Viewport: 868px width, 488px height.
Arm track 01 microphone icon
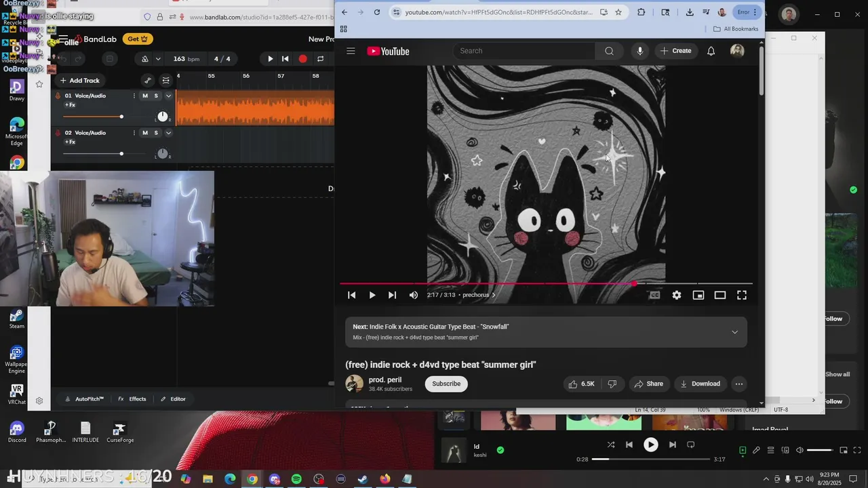tap(58, 96)
